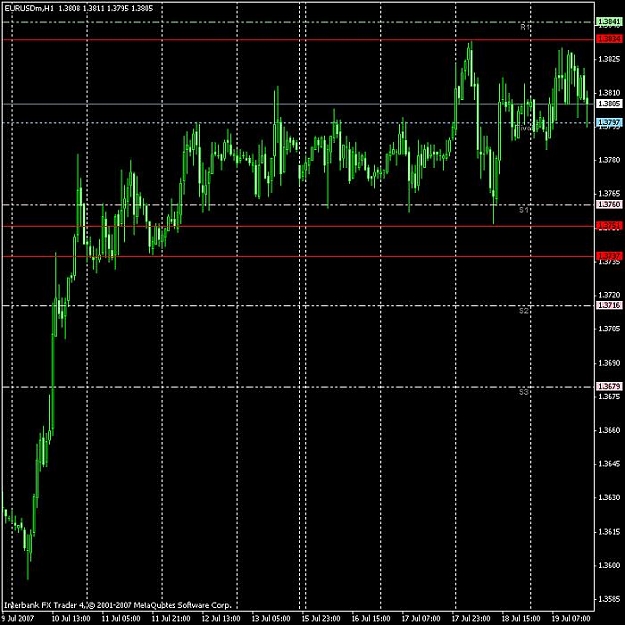Click the 10 Jul 13:00 time label

coord(71,619)
